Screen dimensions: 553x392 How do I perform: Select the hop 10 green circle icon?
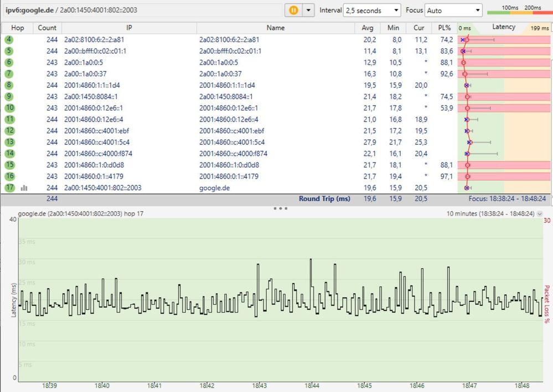click(x=9, y=108)
